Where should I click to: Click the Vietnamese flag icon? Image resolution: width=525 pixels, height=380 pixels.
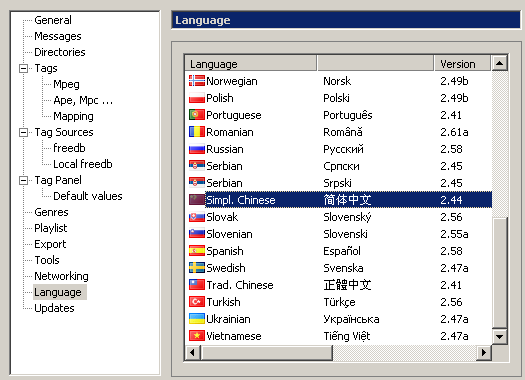pos(197,336)
